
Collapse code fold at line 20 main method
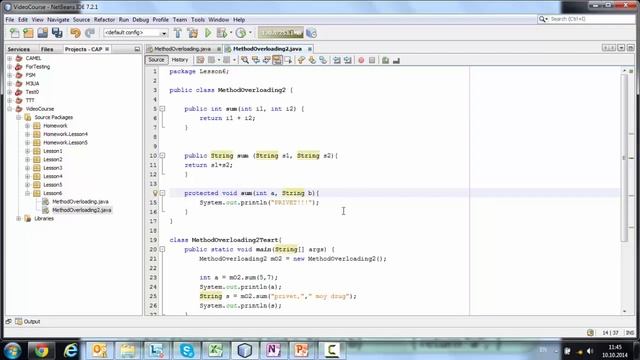coord(162,249)
